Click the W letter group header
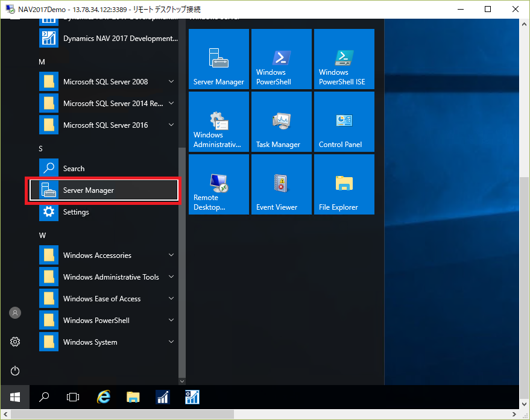 pyautogui.click(x=42, y=236)
